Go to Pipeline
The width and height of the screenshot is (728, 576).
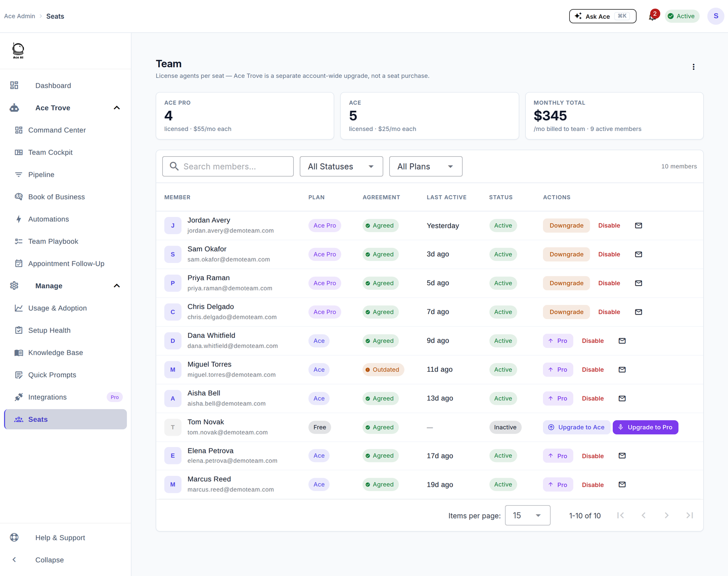(65, 174)
